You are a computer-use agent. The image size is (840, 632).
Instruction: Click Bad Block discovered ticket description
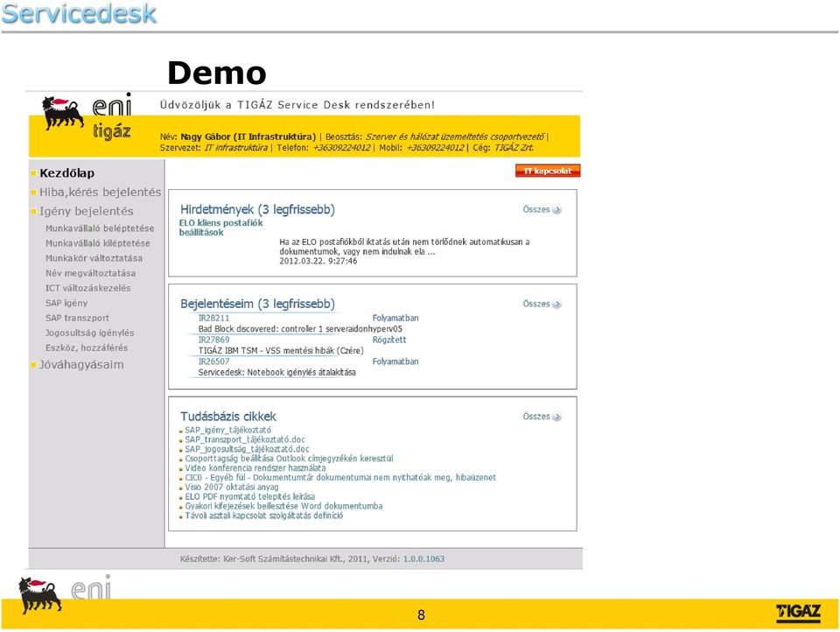[300, 329]
